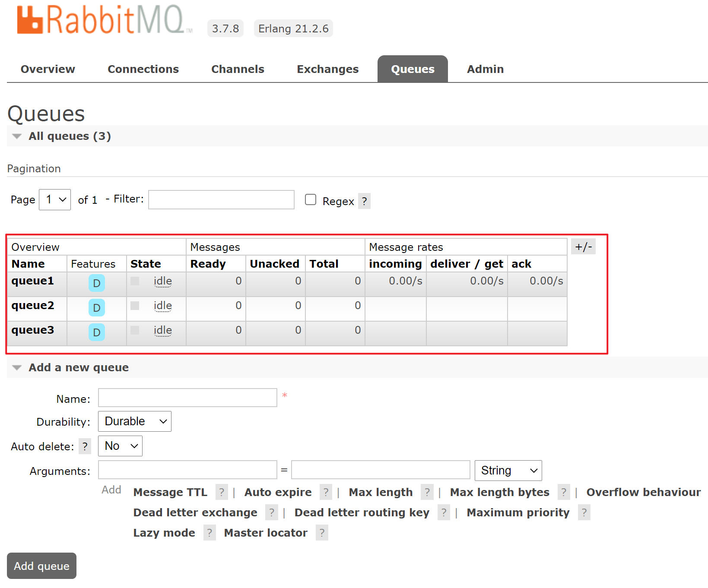Open help for Lazy mode
708x588 pixels.
[210, 533]
